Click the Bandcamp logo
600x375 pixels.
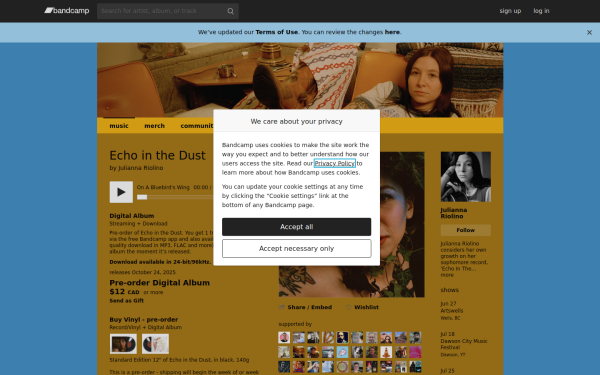tap(67, 11)
